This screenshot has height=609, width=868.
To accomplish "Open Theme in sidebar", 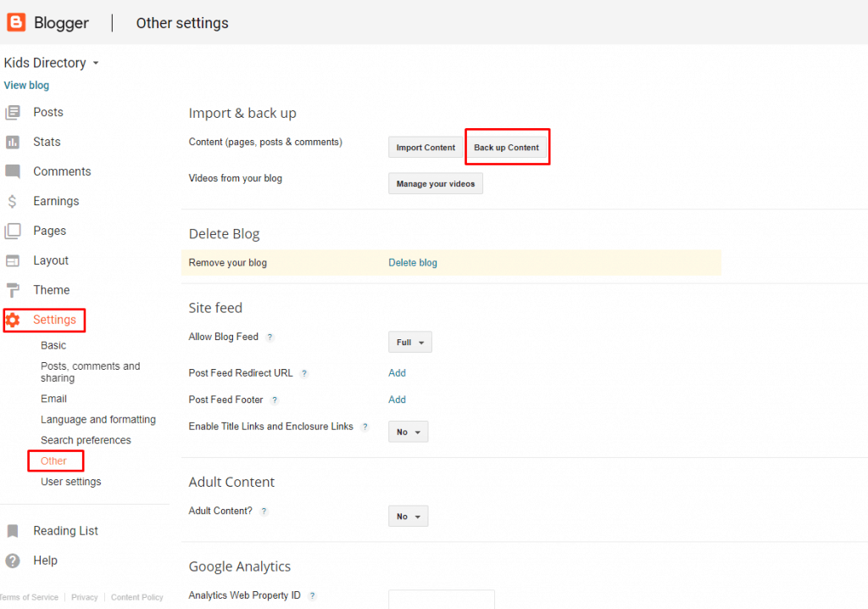I will [52, 290].
